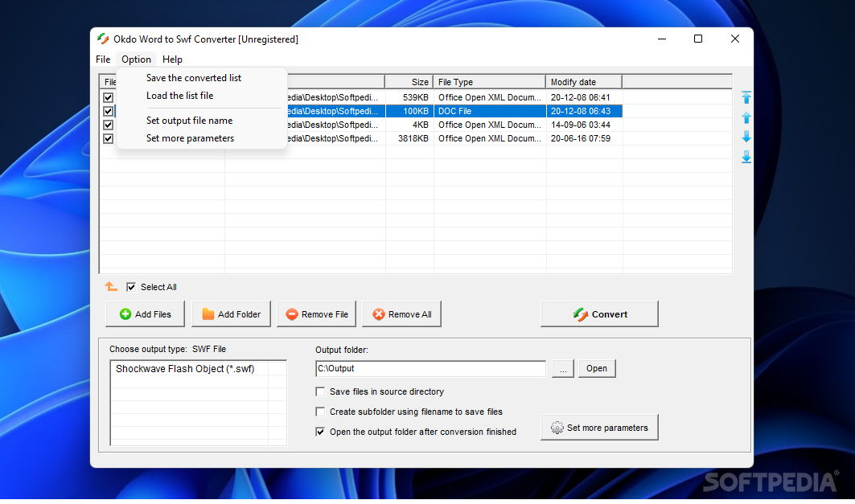The image size is (855, 504).
Task: Sort by the Size column header
Action: (409, 82)
